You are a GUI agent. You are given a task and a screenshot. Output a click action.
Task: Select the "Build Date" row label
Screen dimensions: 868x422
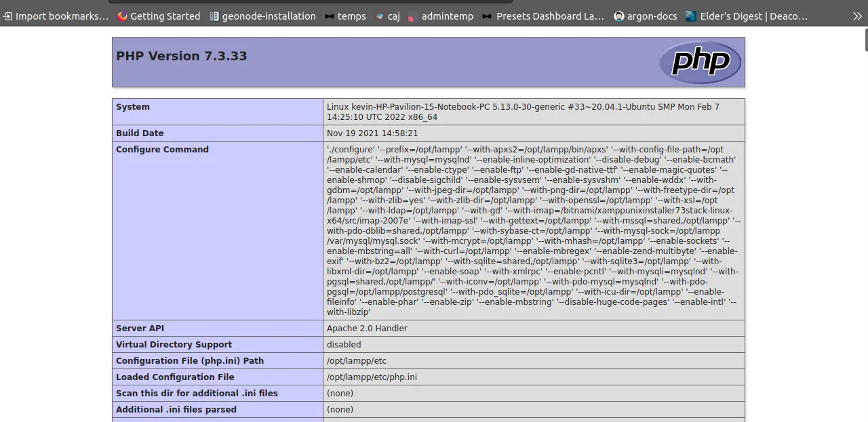pyautogui.click(x=140, y=133)
